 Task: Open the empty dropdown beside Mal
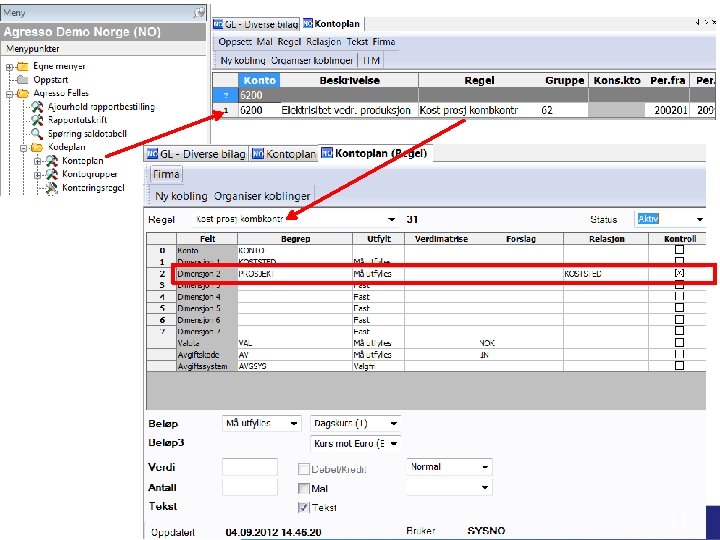(485, 487)
